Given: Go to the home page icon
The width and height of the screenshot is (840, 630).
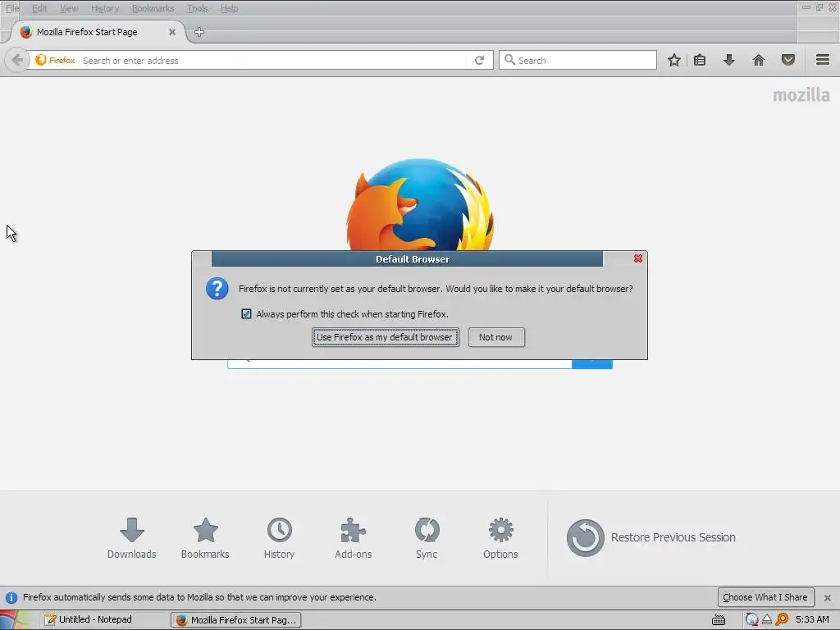Looking at the screenshot, I should click(759, 60).
